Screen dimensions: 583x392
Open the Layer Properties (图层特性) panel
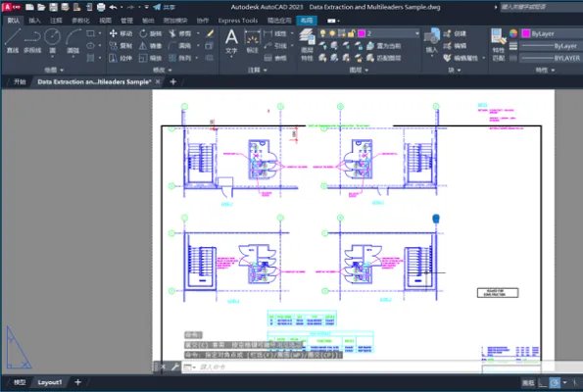click(x=307, y=45)
